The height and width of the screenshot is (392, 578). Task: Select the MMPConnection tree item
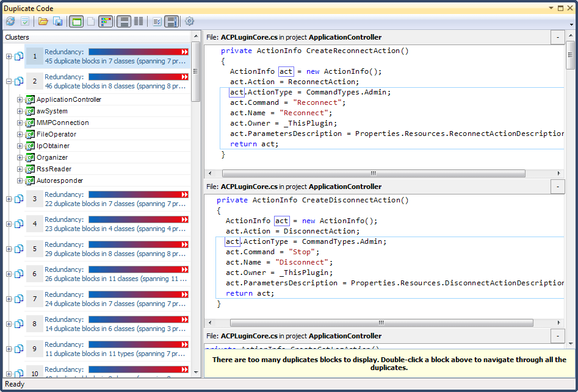(x=62, y=123)
